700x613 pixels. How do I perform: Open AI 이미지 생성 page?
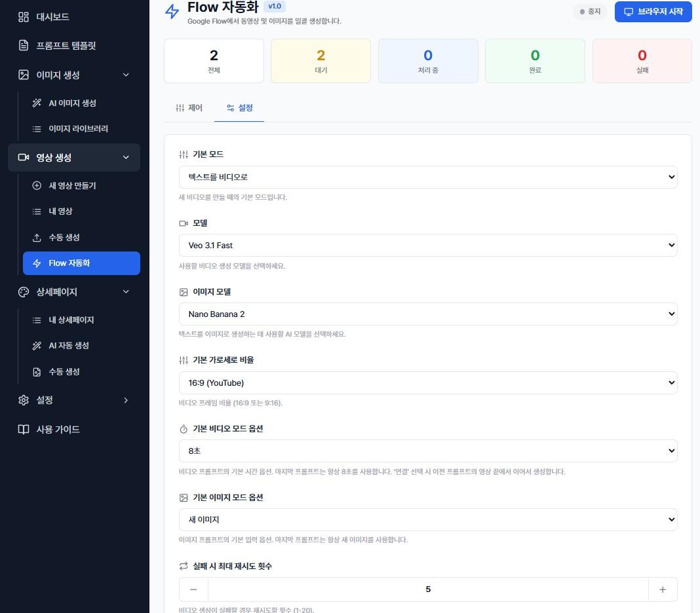pyautogui.click(x=81, y=103)
